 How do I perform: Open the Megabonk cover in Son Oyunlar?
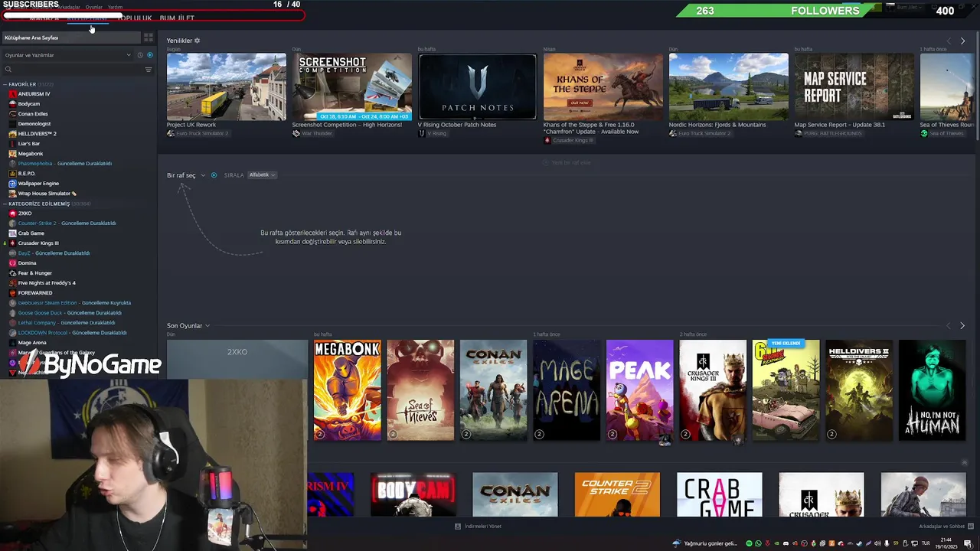click(347, 390)
